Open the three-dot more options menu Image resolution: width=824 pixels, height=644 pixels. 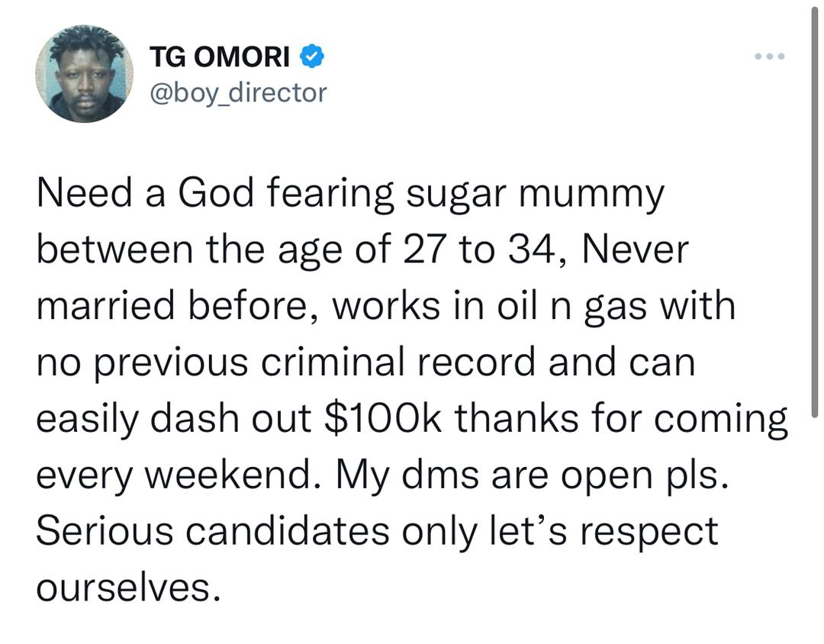(769, 56)
